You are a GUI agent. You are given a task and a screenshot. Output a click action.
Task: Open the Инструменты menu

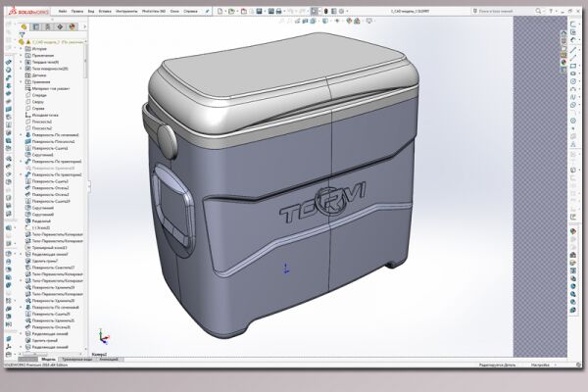click(x=126, y=11)
